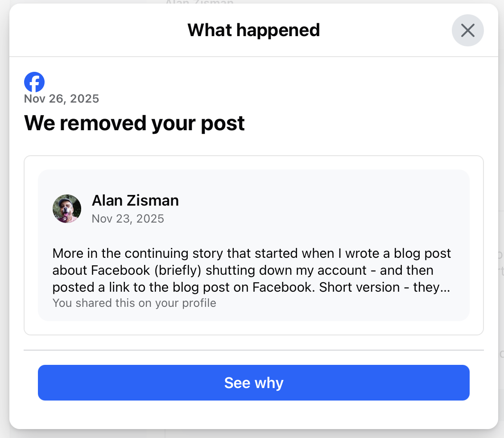The width and height of the screenshot is (504, 438).
Task: Open Alan Zisman's profile picture
Action: [x=67, y=209]
